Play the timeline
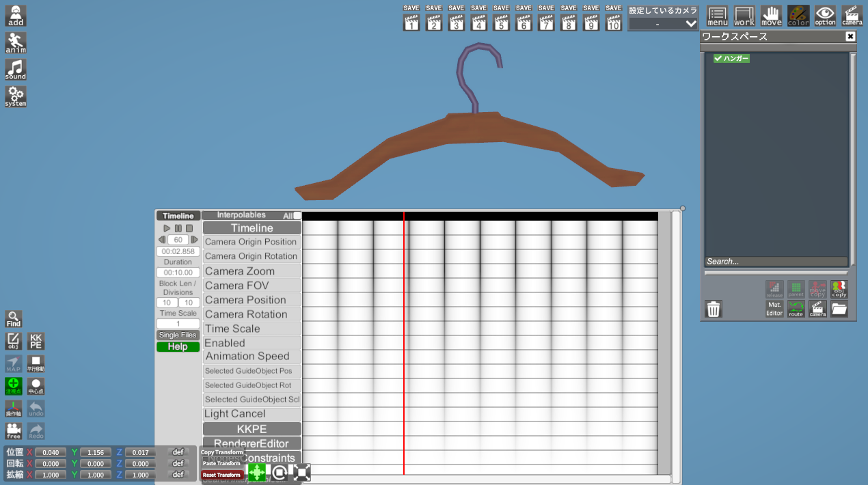 pyautogui.click(x=167, y=228)
